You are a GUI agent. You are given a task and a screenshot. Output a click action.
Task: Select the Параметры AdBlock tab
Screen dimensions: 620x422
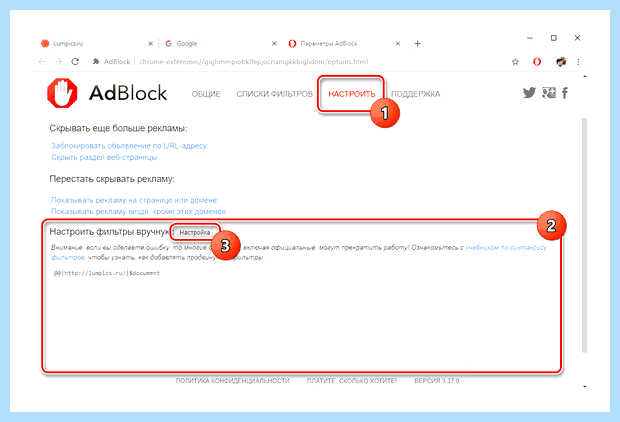342,44
